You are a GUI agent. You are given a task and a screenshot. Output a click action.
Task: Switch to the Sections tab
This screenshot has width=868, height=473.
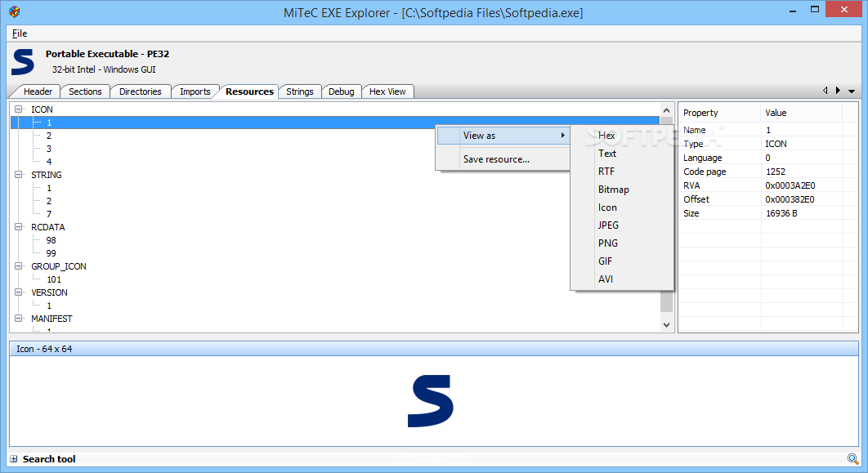[85, 91]
